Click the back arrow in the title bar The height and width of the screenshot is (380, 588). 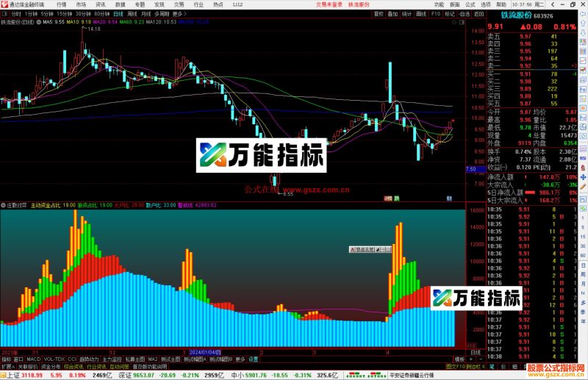point(553,4)
